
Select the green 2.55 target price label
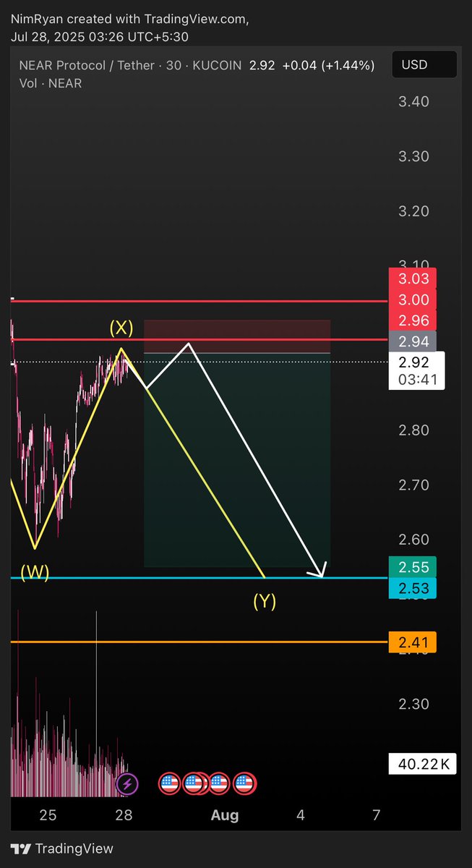[x=412, y=567]
